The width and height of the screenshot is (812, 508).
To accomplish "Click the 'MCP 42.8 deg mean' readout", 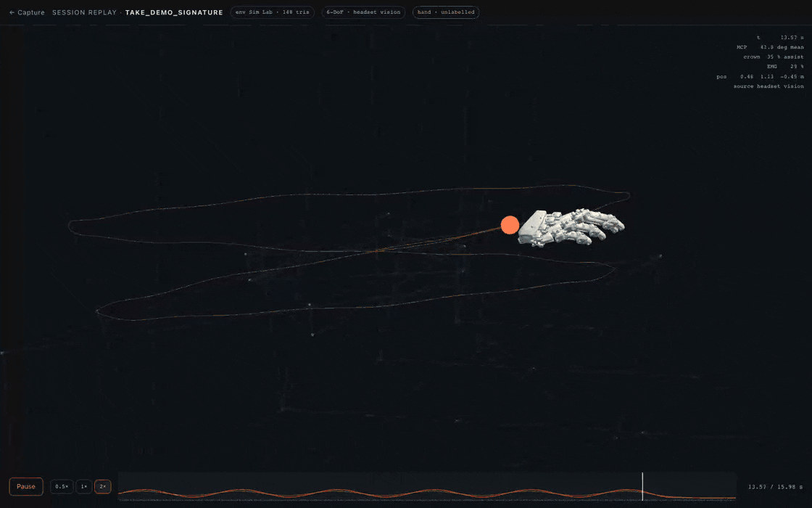I will pos(770,47).
